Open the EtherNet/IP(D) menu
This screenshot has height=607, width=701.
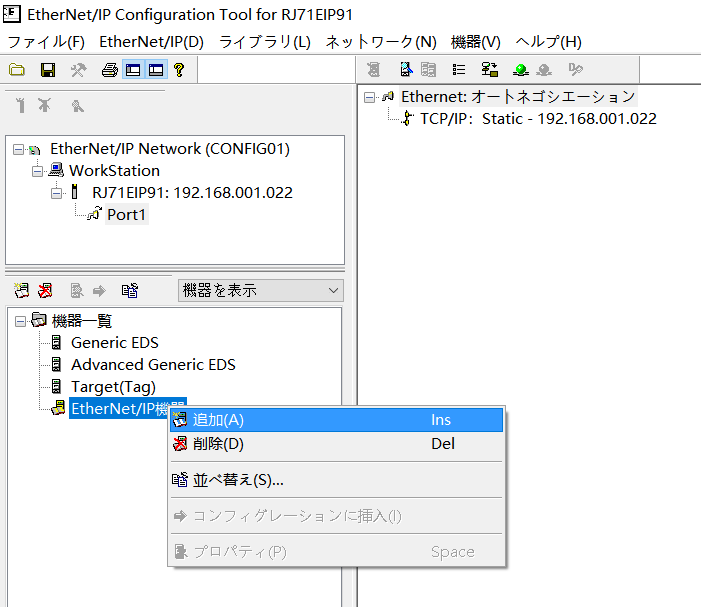point(152,42)
